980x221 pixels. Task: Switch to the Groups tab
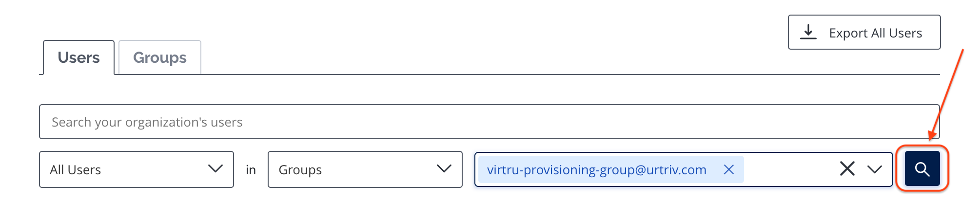click(160, 57)
